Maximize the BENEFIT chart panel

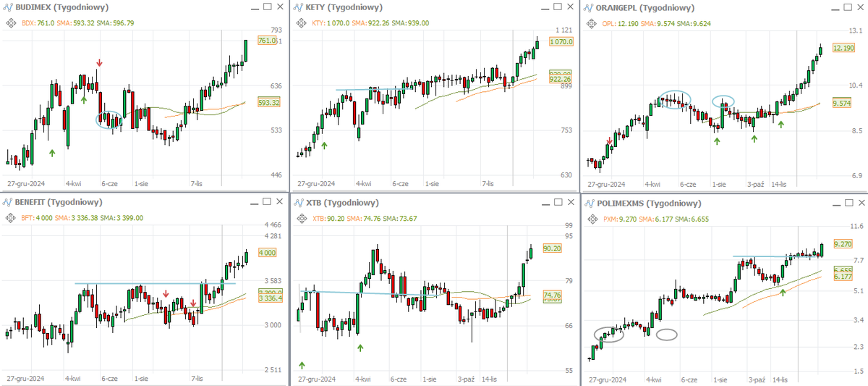(268, 201)
